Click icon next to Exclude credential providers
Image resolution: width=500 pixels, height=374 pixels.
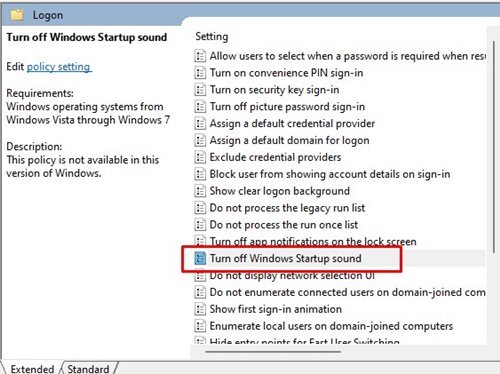pyautogui.click(x=200, y=157)
